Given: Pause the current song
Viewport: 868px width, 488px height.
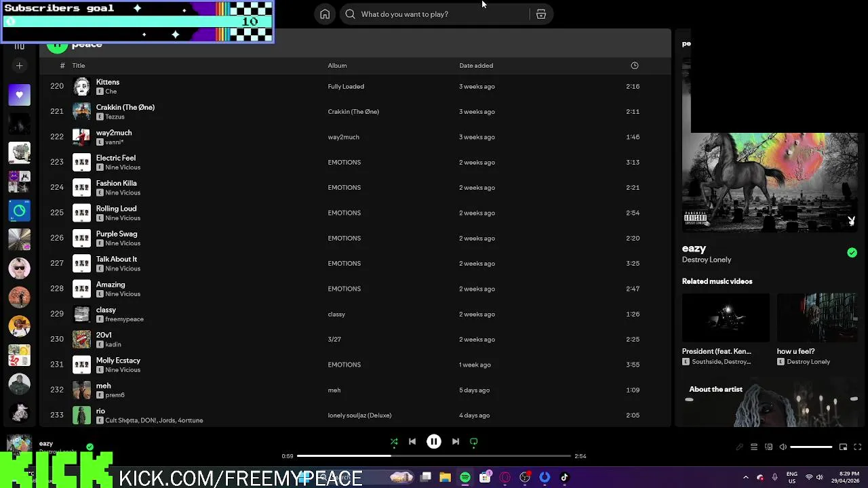Looking at the screenshot, I should point(434,442).
